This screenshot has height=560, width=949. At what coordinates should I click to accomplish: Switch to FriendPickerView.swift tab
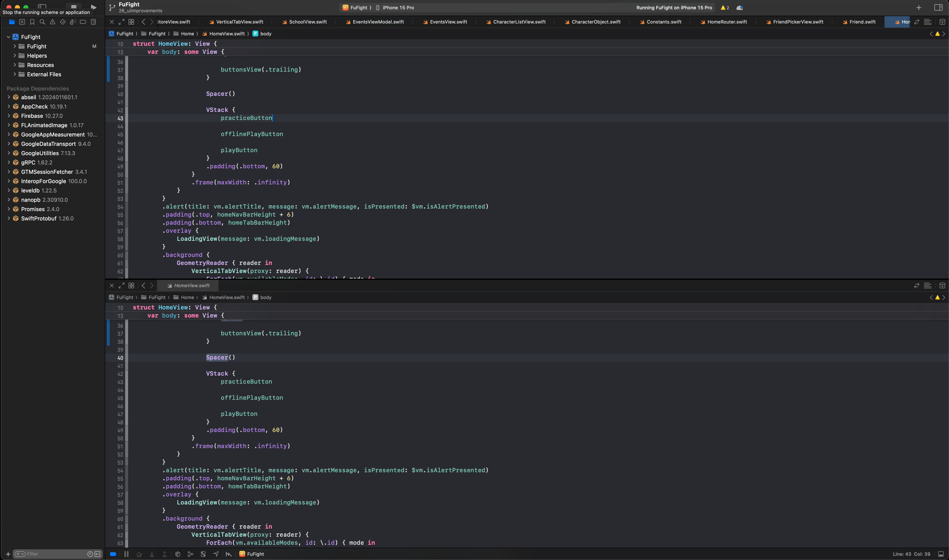point(795,22)
